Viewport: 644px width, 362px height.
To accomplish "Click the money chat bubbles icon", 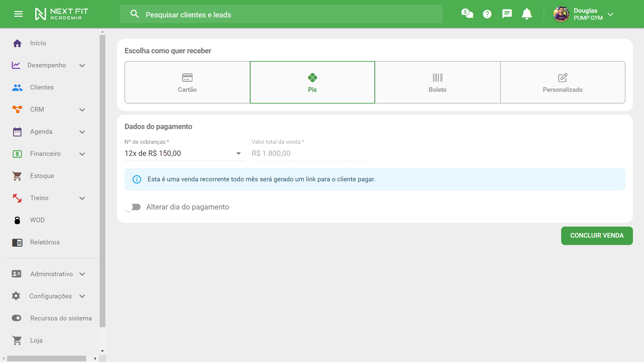I will point(467,14).
